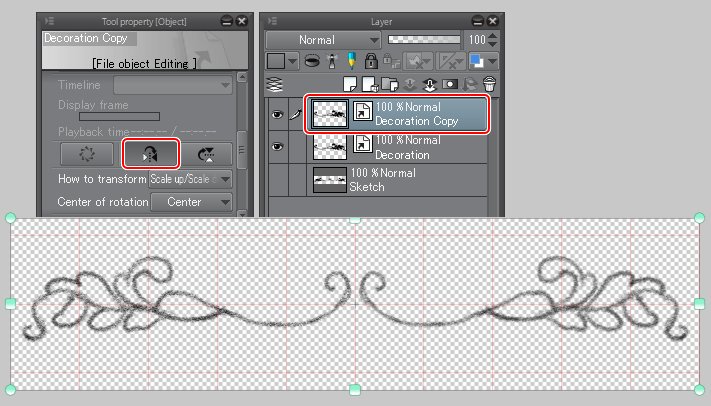The image size is (711, 406).
Task: Click the New layer folder icon
Action: 390,84
